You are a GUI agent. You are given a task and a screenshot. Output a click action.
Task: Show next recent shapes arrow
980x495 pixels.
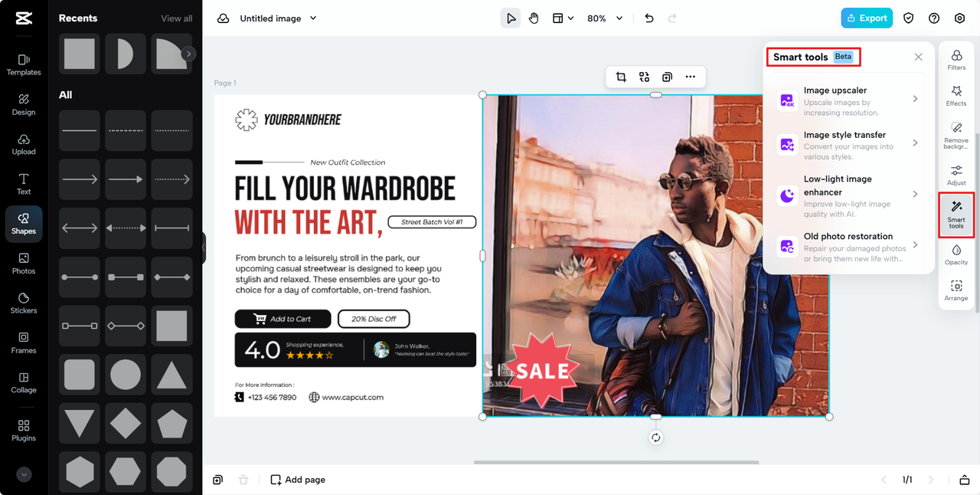(x=188, y=54)
